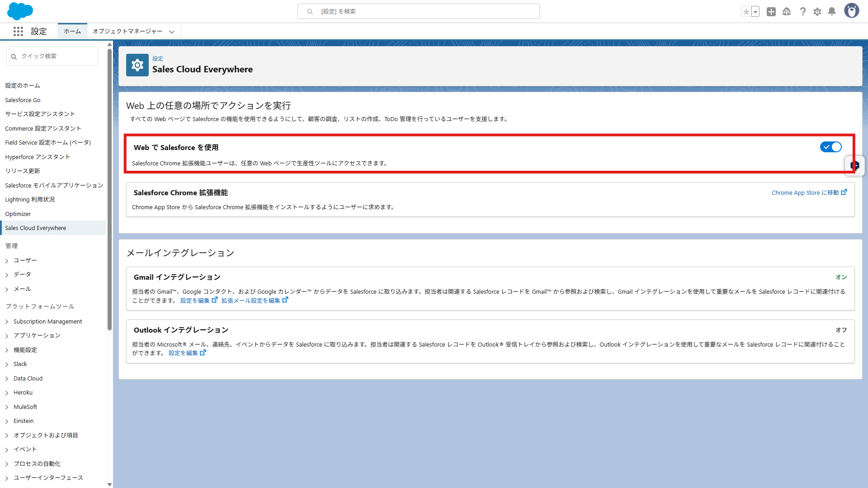Click the quick find magnifier icon
Image resolution: width=868 pixels, height=488 pixels.
coord(14,56)
